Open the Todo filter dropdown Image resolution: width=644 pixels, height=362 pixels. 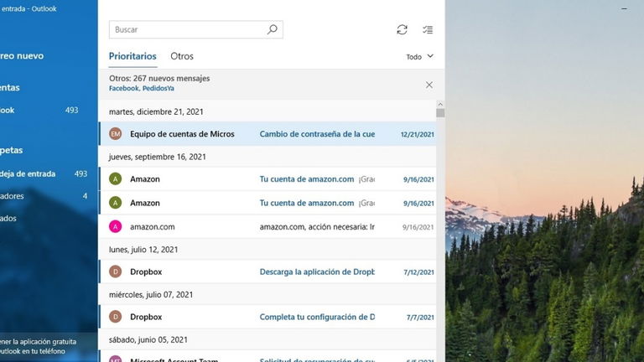[420, 57]
